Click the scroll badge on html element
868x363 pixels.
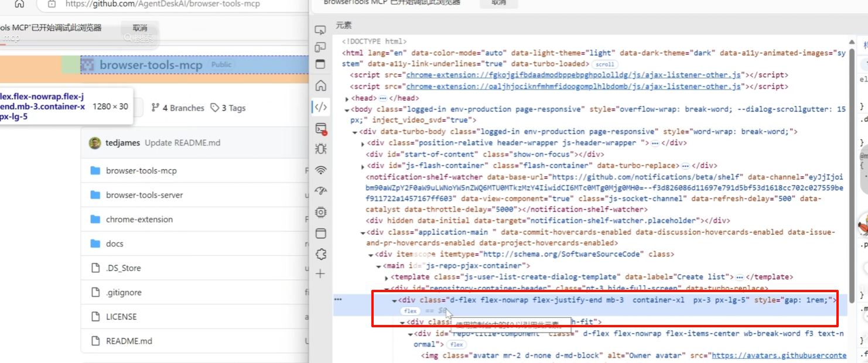pyautogui.click(x=604, y=64)
